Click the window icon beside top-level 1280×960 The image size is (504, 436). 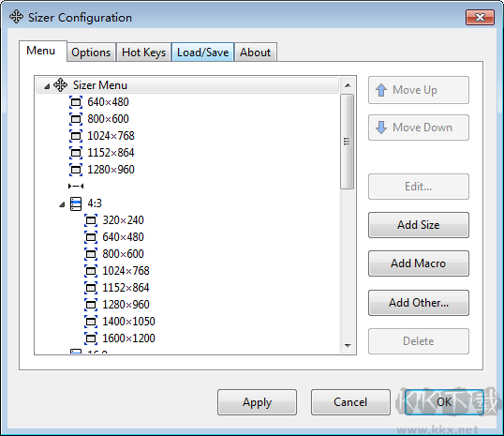tap(76, 170)
